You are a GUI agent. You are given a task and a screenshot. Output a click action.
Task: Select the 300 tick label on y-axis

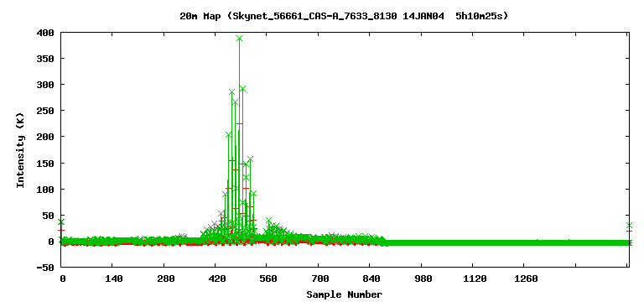click(45, 85)
